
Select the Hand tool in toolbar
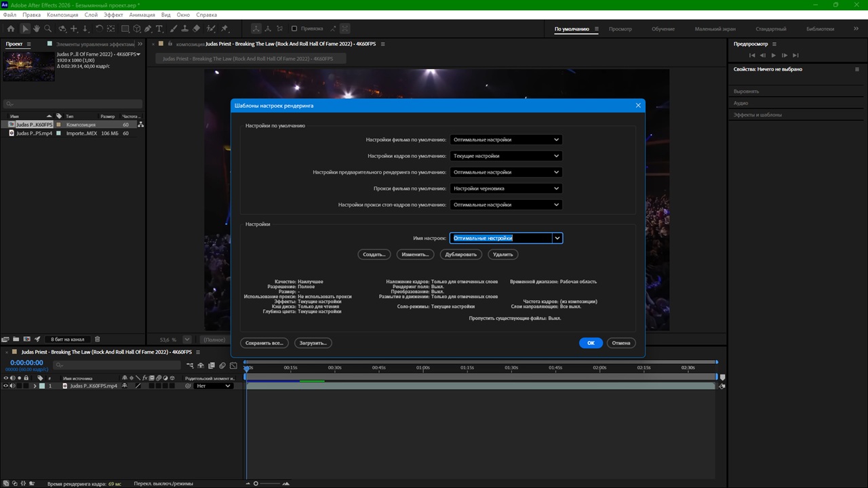point(37,29)
